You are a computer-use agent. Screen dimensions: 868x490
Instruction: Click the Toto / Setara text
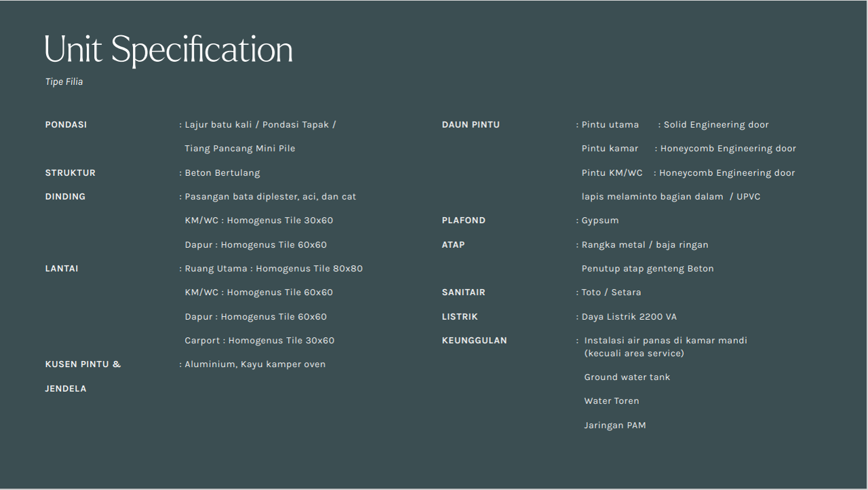(611, 293)
